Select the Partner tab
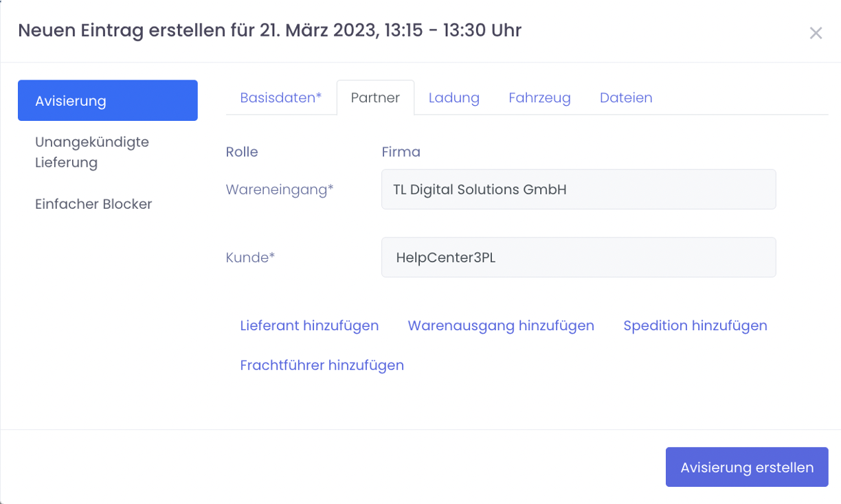Screen dimensions: 841x504 [x=375, y=98]
